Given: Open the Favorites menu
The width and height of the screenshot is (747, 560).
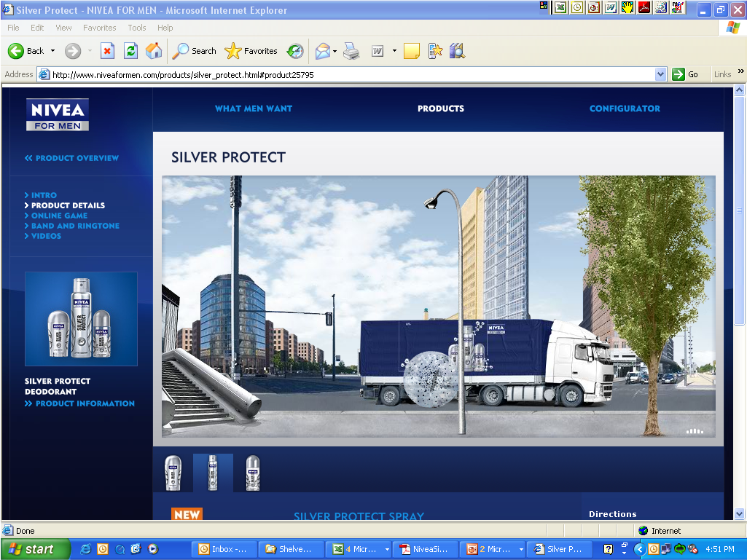Looking at the screenshot, I should point(100,28).
